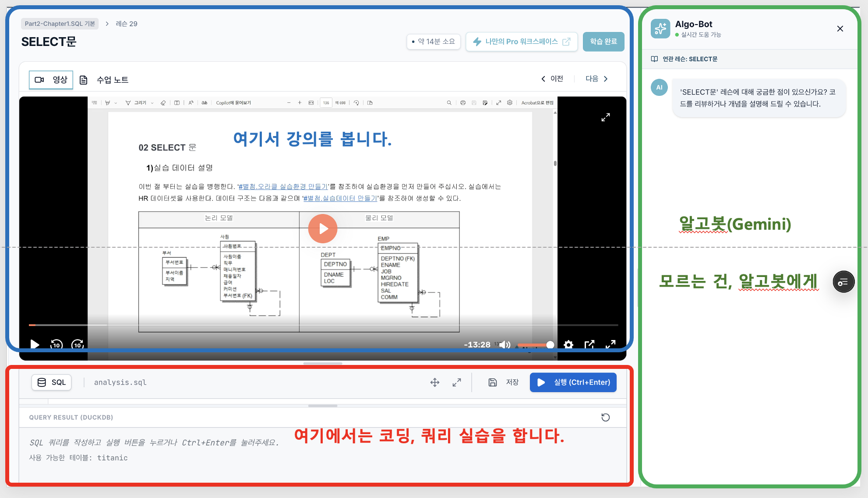The height and width of the screenshot is (498, 868).
Task: Rewind video 10 seconds
Action: coord(56,345)
